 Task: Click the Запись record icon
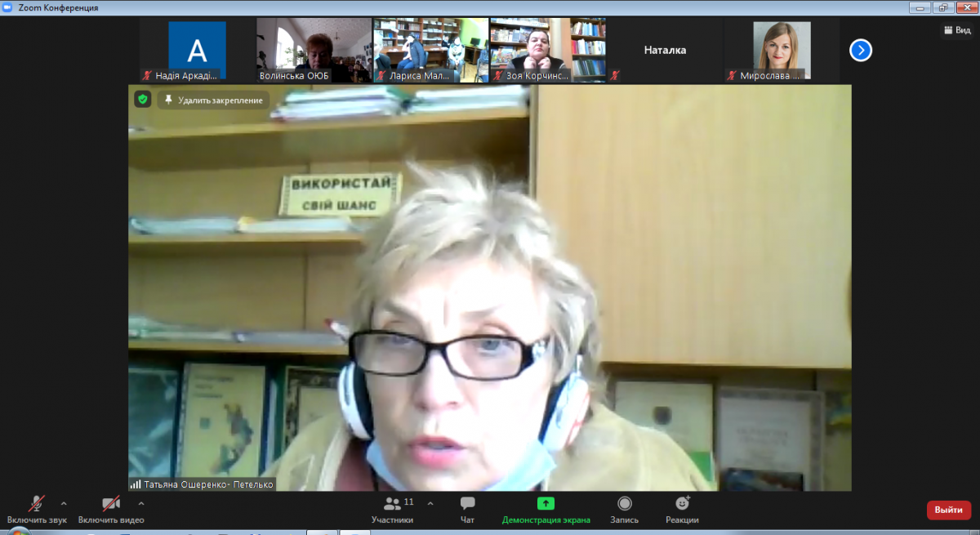tap(625, 509)
